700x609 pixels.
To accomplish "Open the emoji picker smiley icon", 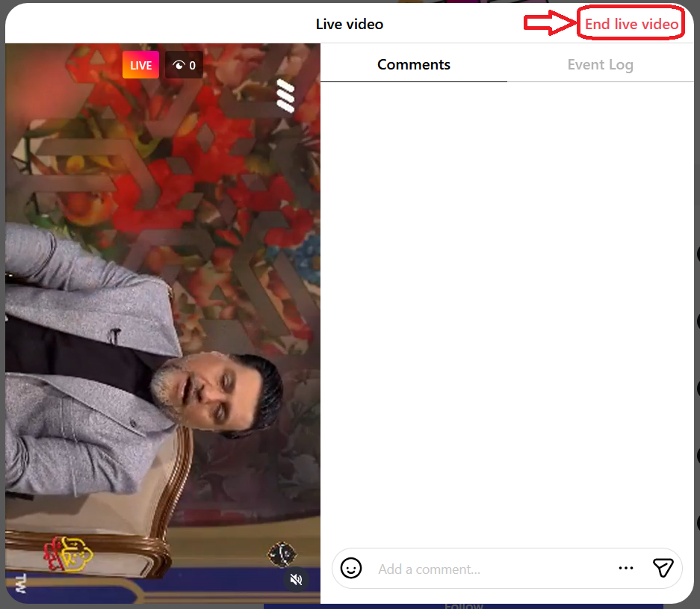I will pos(351,569).
